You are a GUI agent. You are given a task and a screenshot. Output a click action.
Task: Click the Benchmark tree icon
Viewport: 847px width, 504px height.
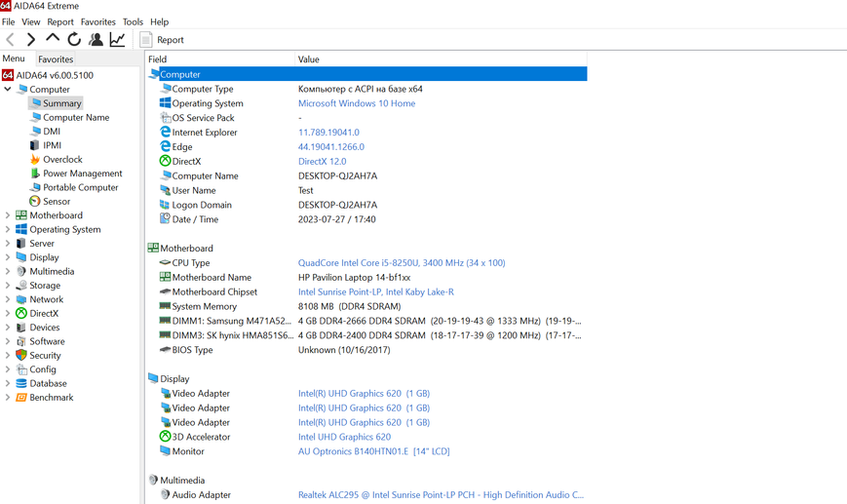(21, 397)
